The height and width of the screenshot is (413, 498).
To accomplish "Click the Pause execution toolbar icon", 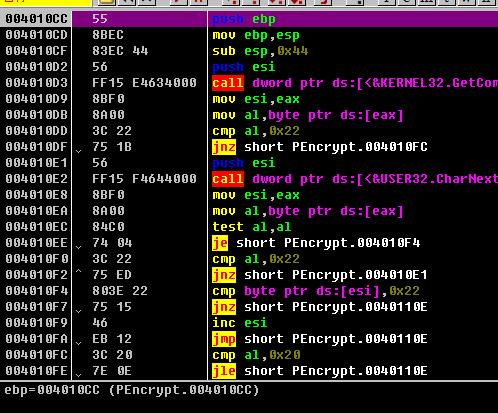I will tap(198, 2).
